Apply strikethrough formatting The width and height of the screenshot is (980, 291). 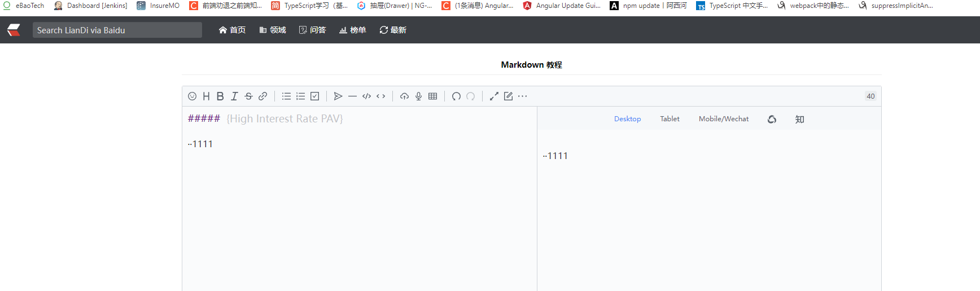[x=248, y=96]
